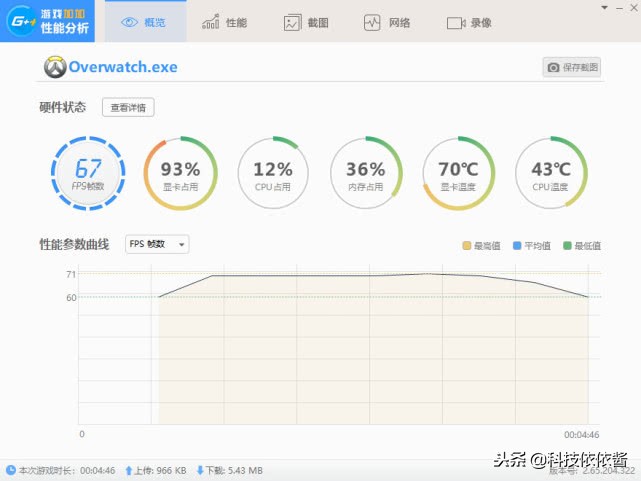Click the 93% 显卡占用 gauge
This screenshot has width=641, height=481.
pyautogui.click(x=180, y=173)
